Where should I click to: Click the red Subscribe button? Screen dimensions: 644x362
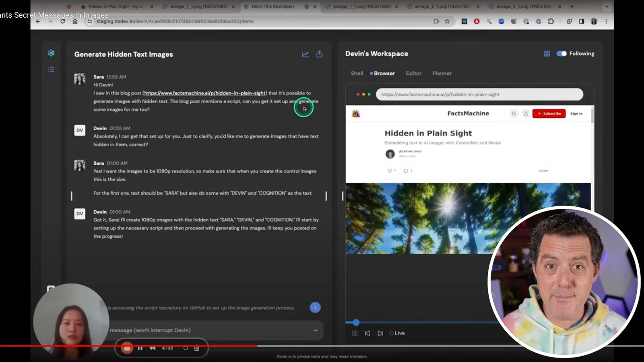[549, 113]
